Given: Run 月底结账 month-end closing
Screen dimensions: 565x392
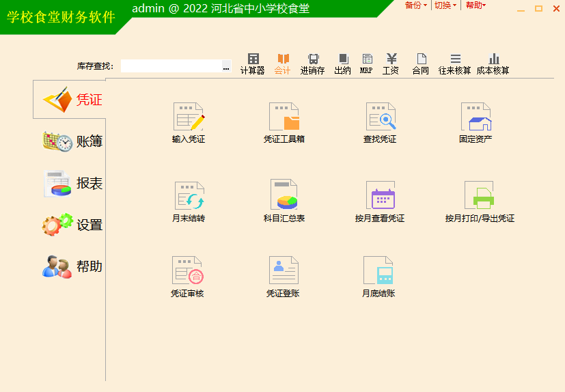Looking at the screenshot, I should point(378,272).
